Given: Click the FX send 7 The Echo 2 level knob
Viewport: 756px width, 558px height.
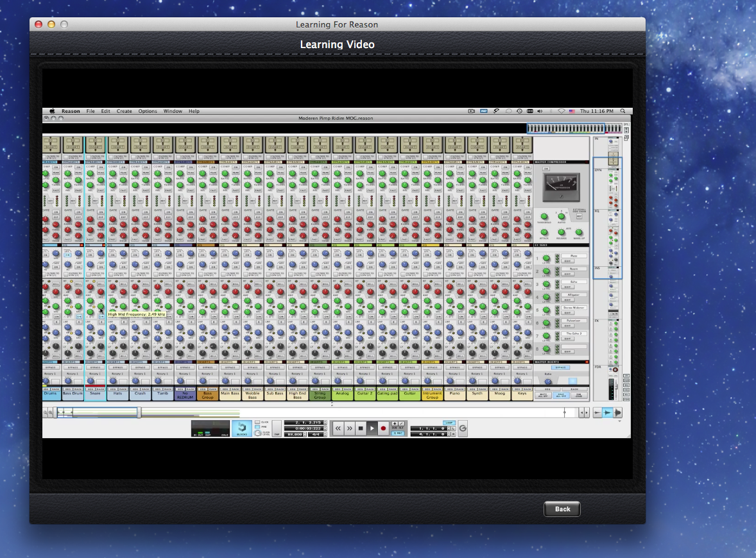Looking at the screenshot, I should click(x=546, y=335).
